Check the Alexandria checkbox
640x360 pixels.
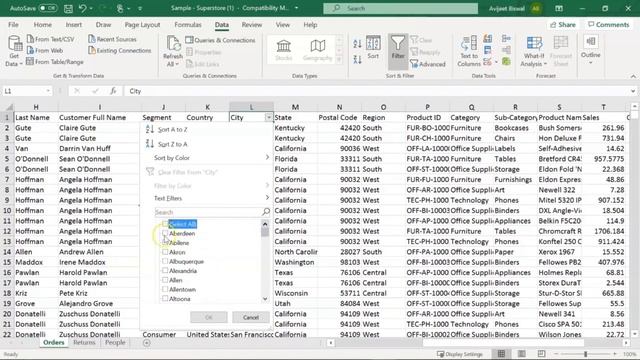(165, 271)
